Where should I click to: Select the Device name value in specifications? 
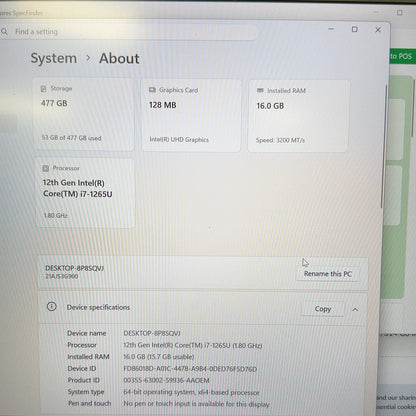coord(152,333)
